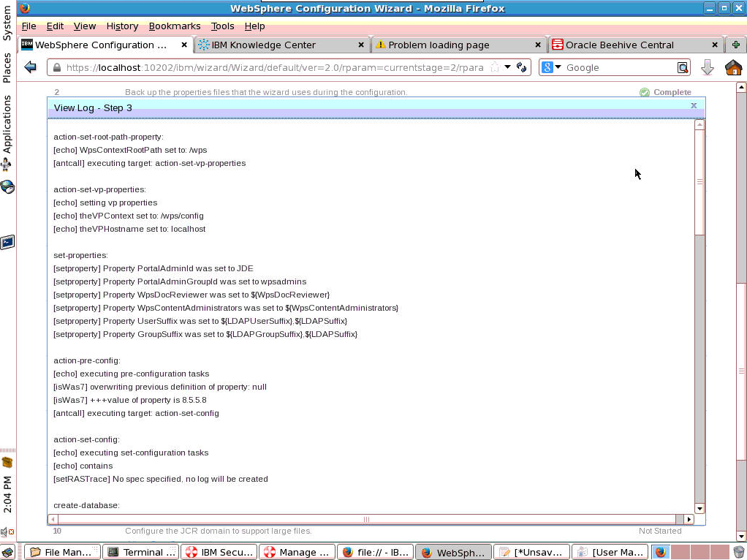Switch to Terminal taskbar window
This screenshot has width=747, height=560.
coord(140,552)
